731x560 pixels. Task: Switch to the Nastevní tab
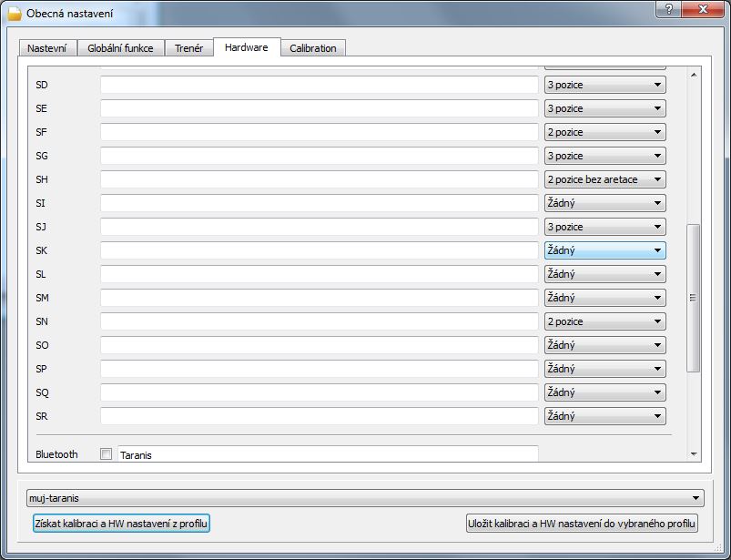pyautogui.click(x=47, y=48)
